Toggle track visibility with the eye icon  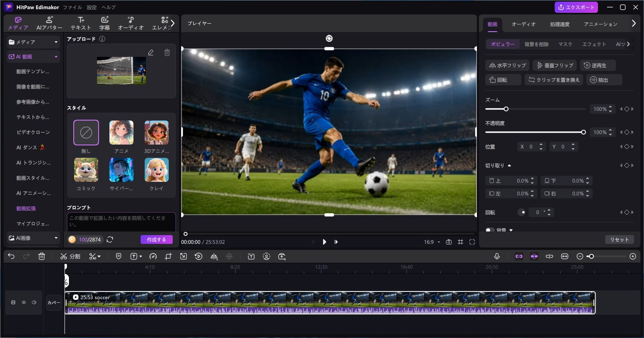24,302
